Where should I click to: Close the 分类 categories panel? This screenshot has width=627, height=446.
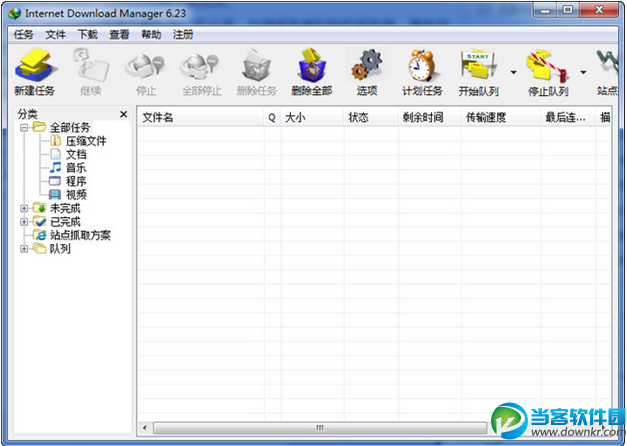click(x=124, y=114)
